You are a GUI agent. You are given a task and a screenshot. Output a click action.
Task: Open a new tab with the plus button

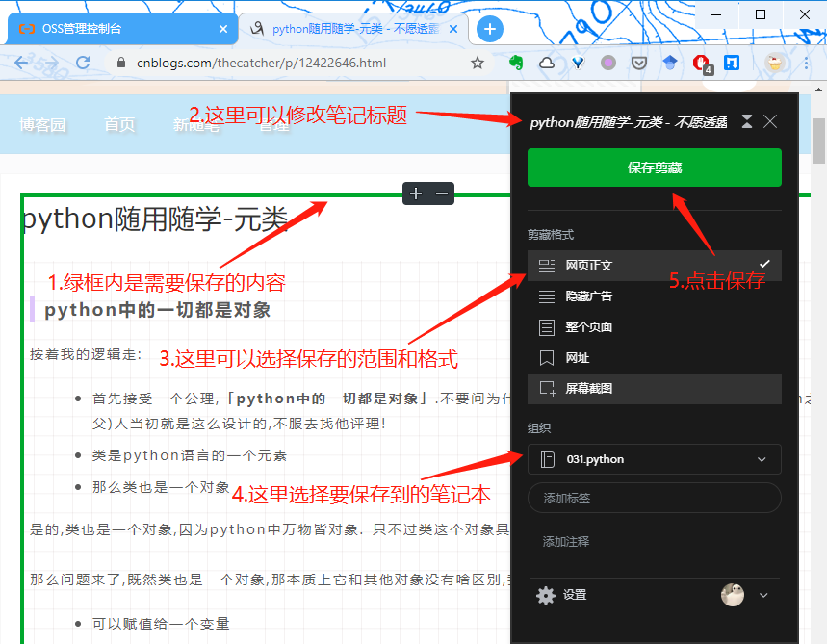(489, 29)
